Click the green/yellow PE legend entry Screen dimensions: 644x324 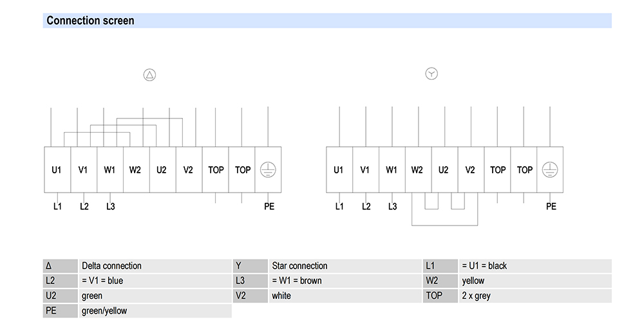tap(104, 311)
